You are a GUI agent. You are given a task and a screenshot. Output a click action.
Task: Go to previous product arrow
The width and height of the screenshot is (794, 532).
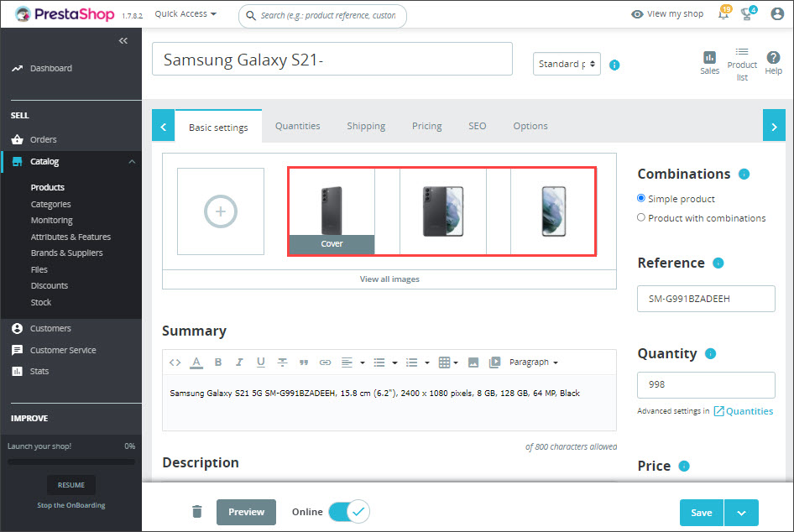(x=164, y=127)
